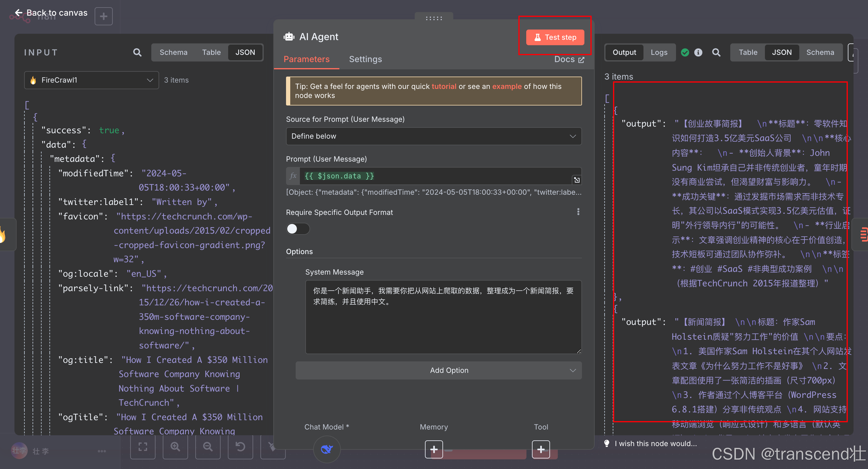Open search in the INPUT panel
This screenshot has height=469, width=868.
[137, 52]
